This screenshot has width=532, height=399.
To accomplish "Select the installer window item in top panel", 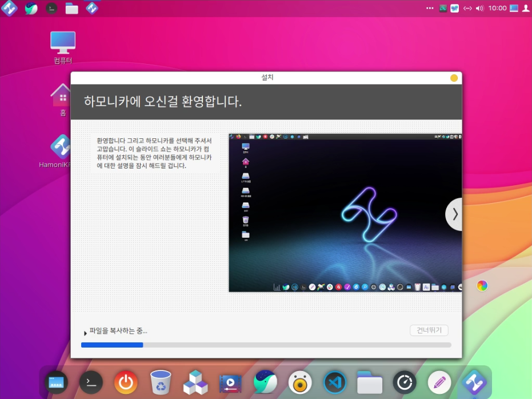I will 92,8.
